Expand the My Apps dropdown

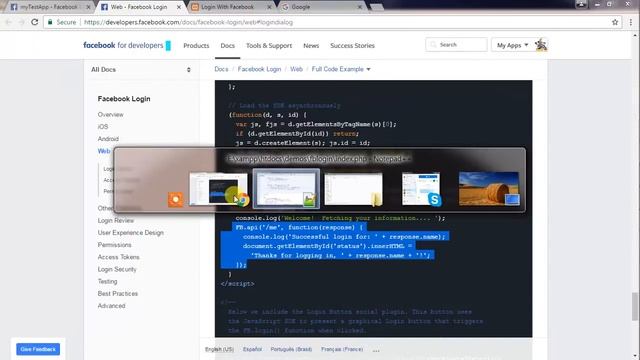512,45
